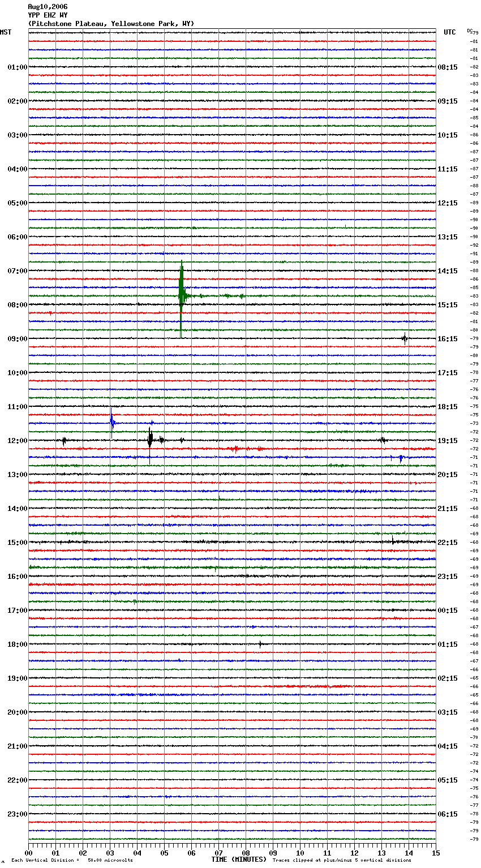Click the TIME (MINUTES) axis title
The width and height of the screenshot is (481, 868).
tap(239, 860)
